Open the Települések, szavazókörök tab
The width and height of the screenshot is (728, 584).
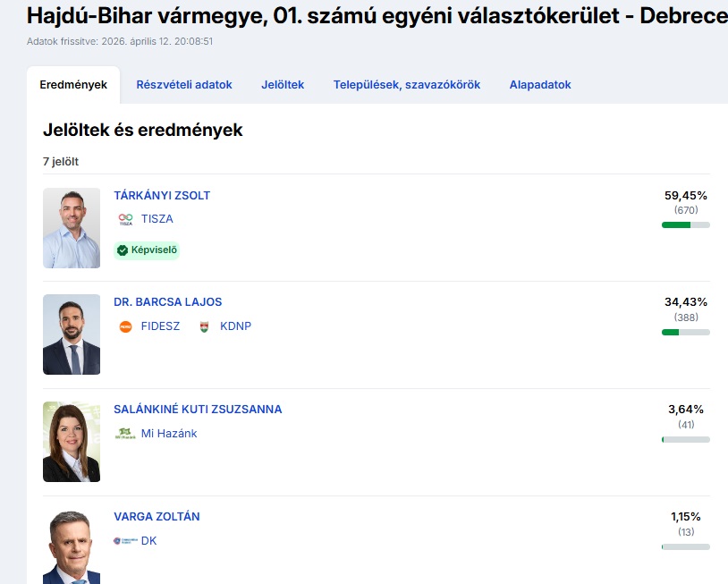407,85
